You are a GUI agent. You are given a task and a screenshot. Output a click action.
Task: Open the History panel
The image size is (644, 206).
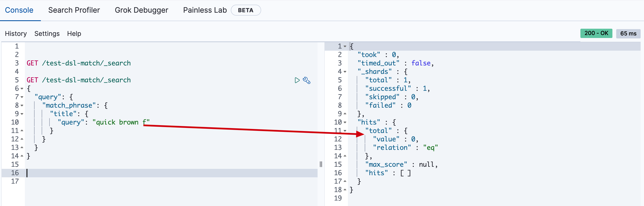[16, 34]
